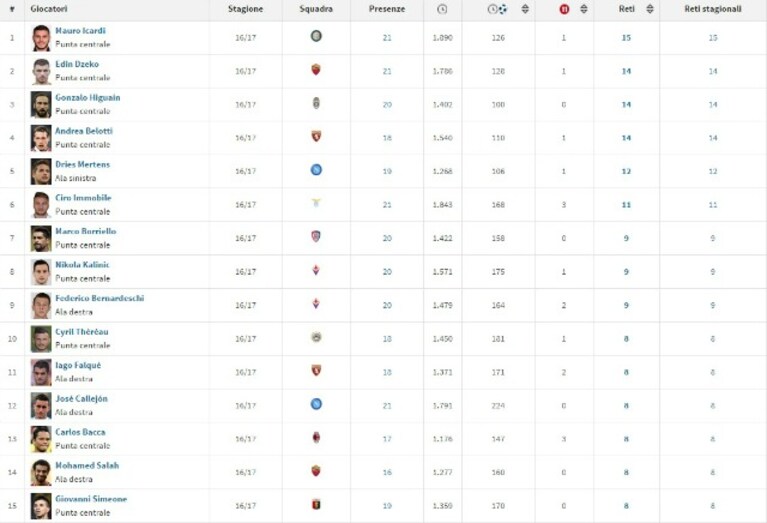Click the Lazio eagle crest in Immobile's row
Image resolution: width=767 pixels, height=523 pixels.
point(316,203)
